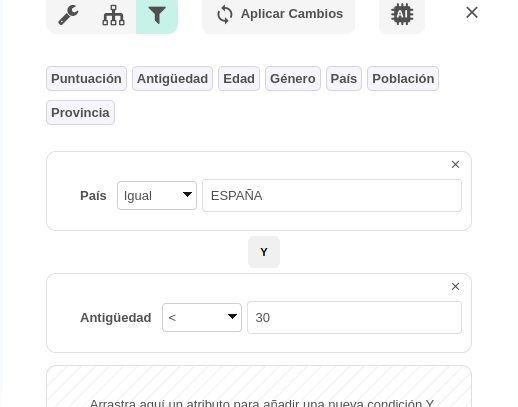The image size is (518, 407).
Task: Open the País operator dropdown Igual
Action: point(157,196)
